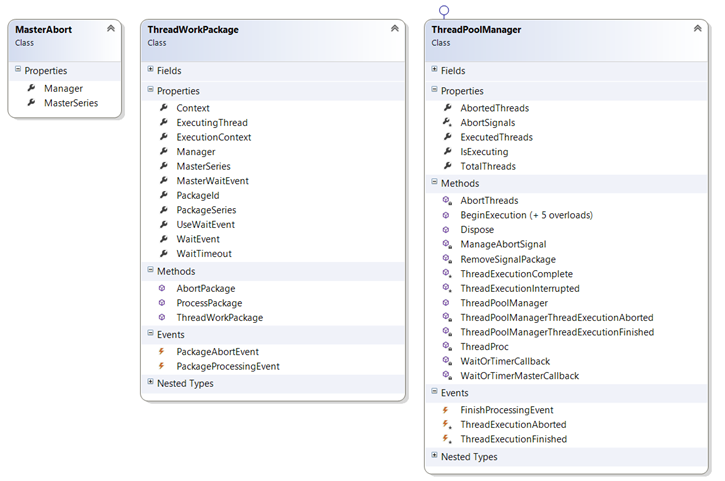Expand Fields section in ThreadWorkPackage
This screenshot has height=481, width=725.
(x=150, y=70)
